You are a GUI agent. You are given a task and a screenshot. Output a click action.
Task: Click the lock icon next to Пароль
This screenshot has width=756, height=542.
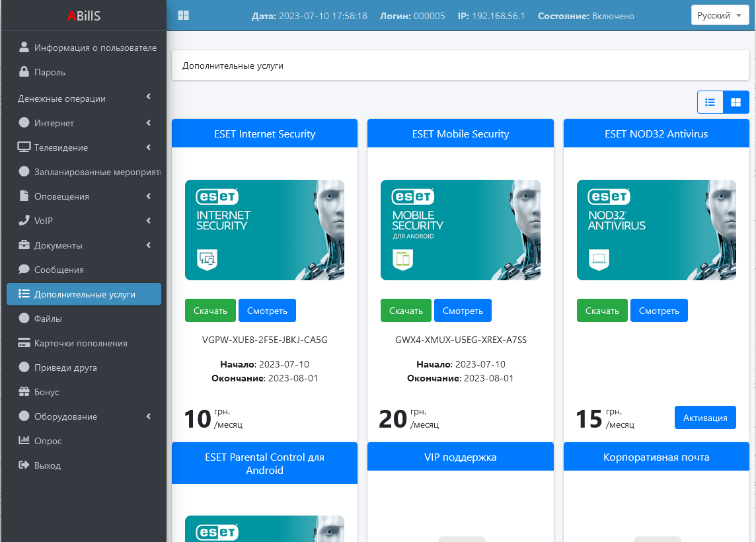pyautogui.click(x=24, y=71)
